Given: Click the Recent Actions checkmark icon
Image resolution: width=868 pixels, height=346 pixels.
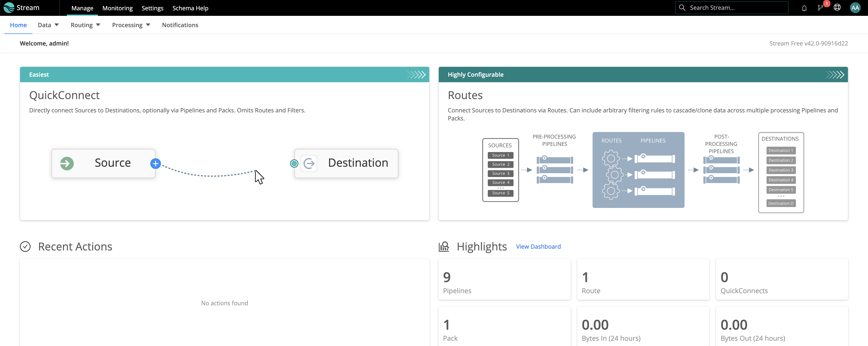Looking at the screenshot, I should (25, 246).
